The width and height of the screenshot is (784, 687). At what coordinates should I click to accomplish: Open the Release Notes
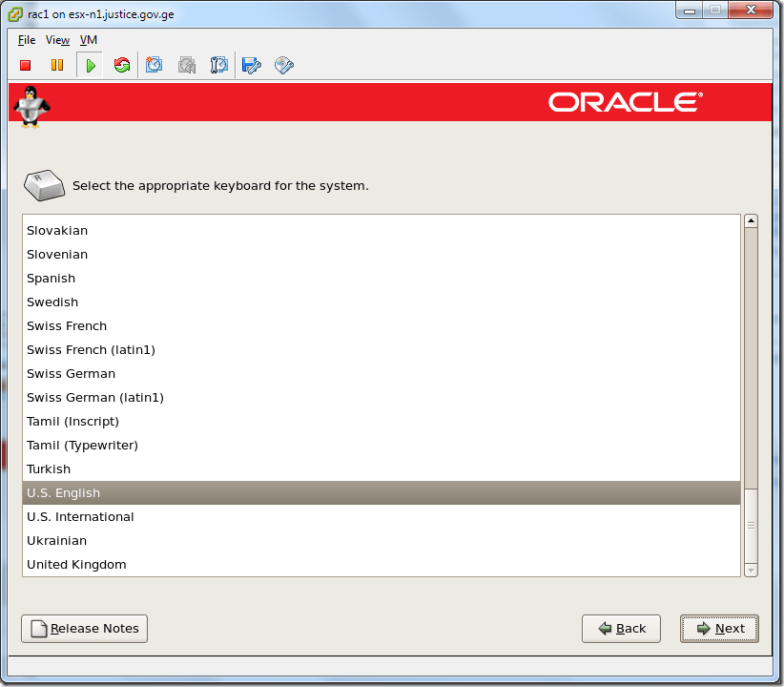click(x=84, y=628)
